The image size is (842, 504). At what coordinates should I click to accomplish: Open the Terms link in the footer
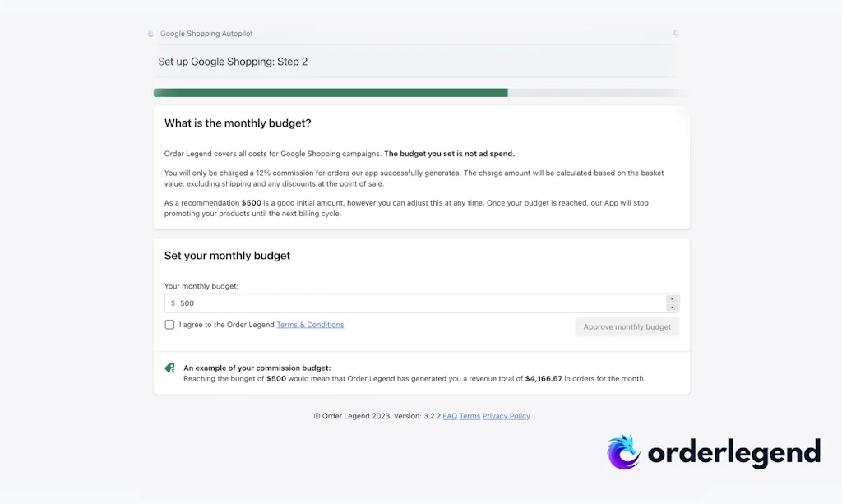click(x=470, y=416)
